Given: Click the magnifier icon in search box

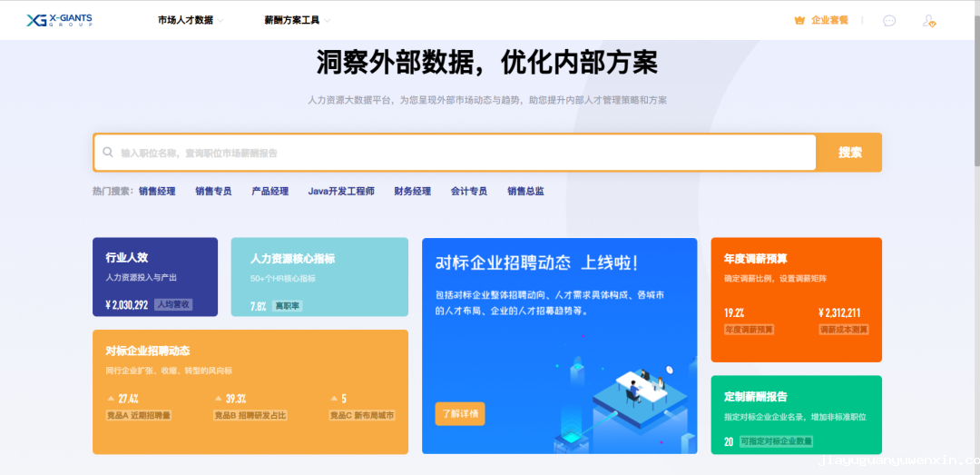Looking at the screenshot, I should click(108, 153).
